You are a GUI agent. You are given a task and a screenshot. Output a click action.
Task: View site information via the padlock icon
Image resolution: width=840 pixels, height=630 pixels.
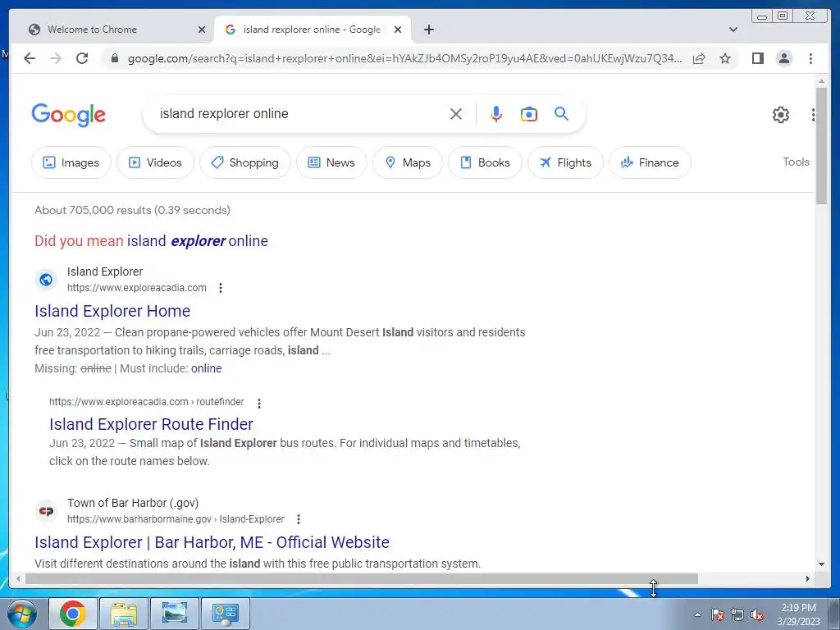point(114,58)
